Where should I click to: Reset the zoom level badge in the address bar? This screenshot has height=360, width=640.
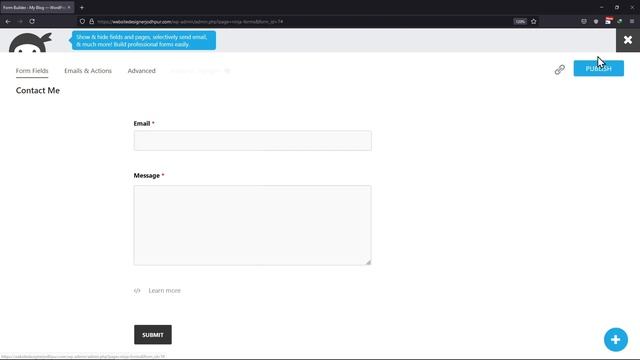(x=520, y=21)
